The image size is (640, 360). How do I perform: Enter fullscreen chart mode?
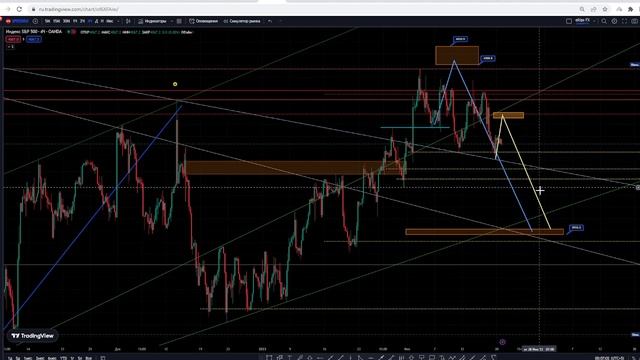tap(624, 21)
